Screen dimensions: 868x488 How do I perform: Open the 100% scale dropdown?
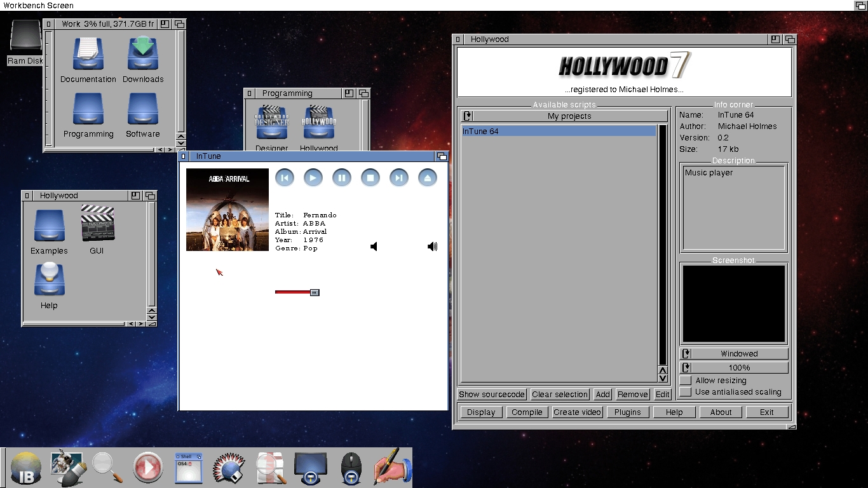pyautogui.click(x=734, y=367)
